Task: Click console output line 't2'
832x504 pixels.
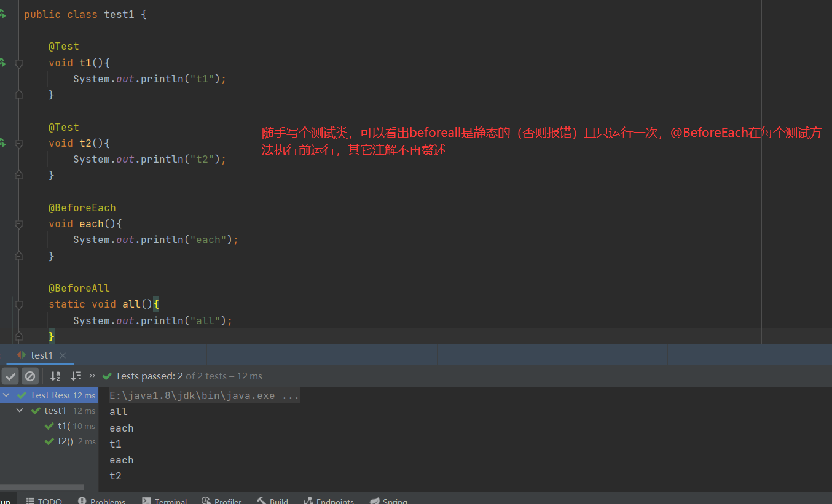Action: click(x=116, y=476)
